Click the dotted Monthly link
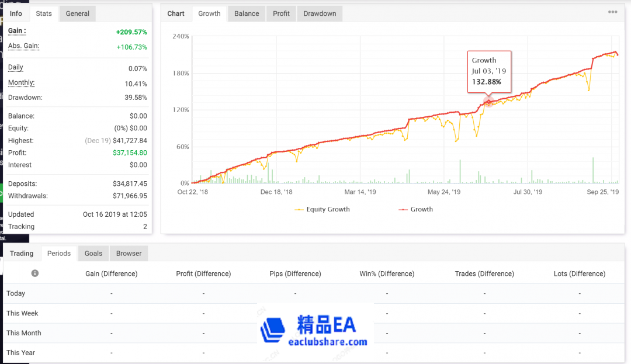Screen dimensions: 631x364 point(21,82)
